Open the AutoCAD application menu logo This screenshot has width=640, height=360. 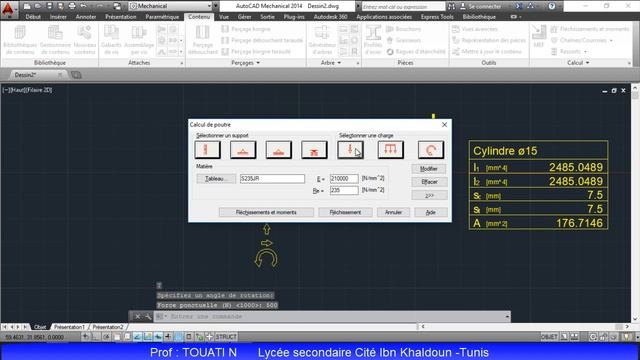(8, 9)
